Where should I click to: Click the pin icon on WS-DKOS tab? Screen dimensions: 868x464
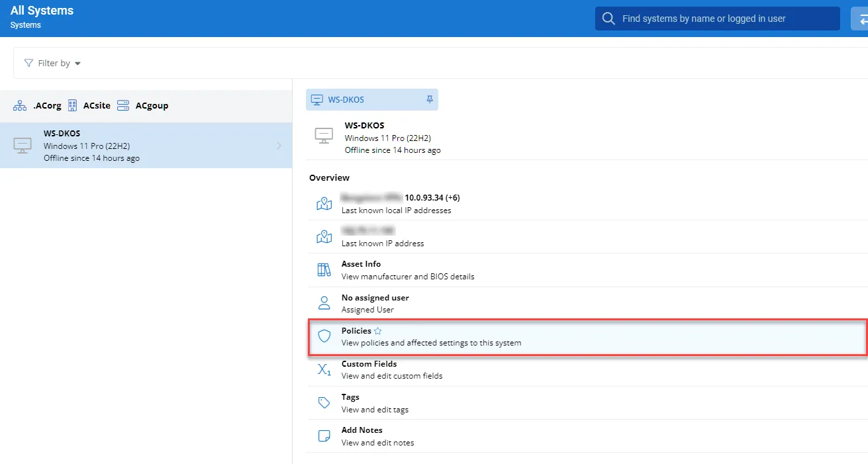point(429,99)
